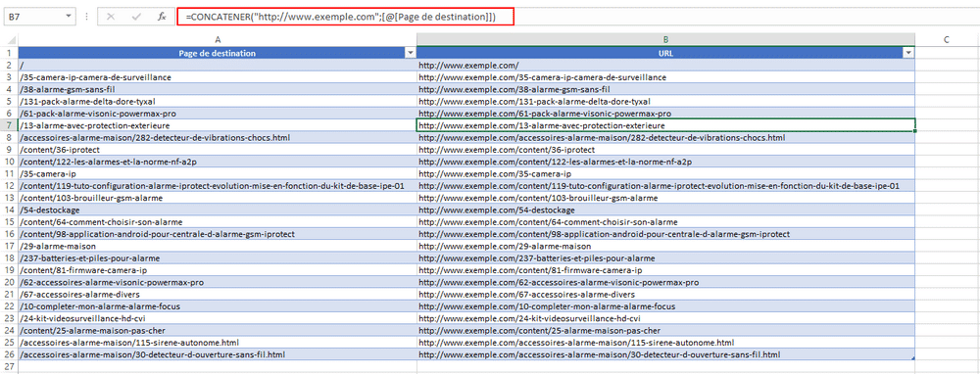The height and width of the screenshot is (374, 980).
Task: Select URL cell ending 30-detecteur-d-ouverture-sans-fil.html
Action: pos(665,354)
